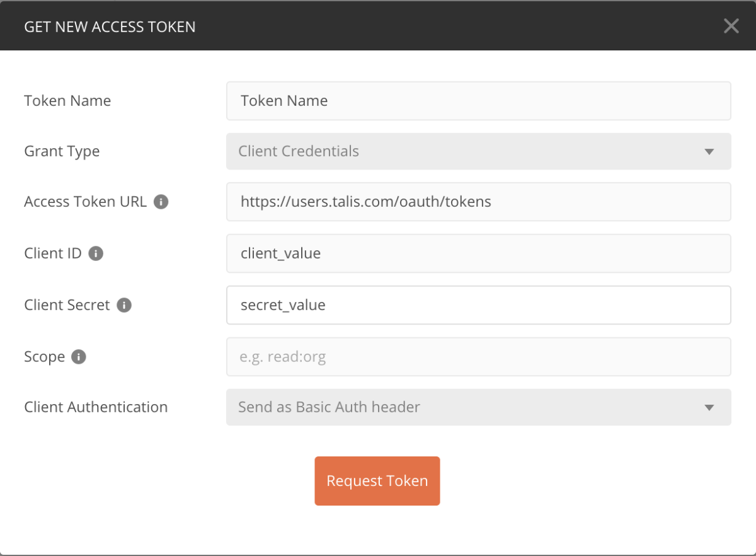
Task: Click the 'GET NEW ACCESS TOKEN' title text
Action: 110,27
